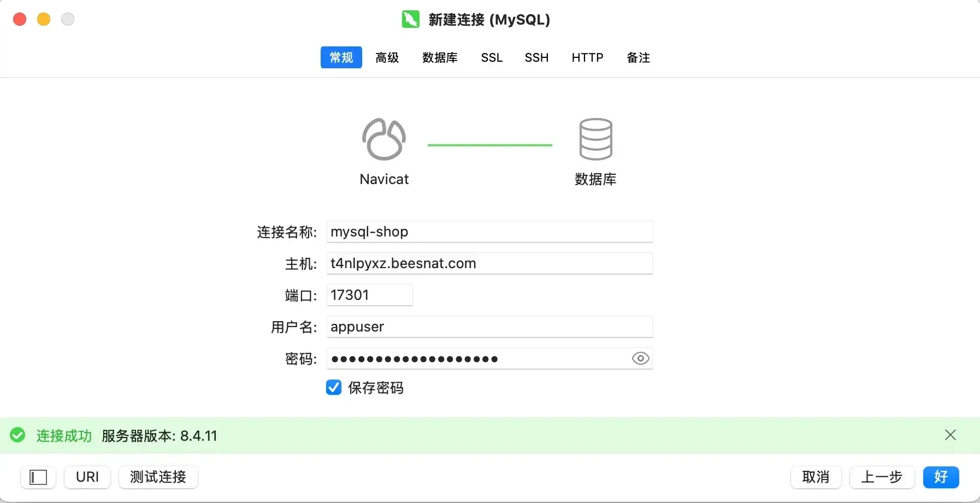Click the 取消 button

tap(816, 477)
